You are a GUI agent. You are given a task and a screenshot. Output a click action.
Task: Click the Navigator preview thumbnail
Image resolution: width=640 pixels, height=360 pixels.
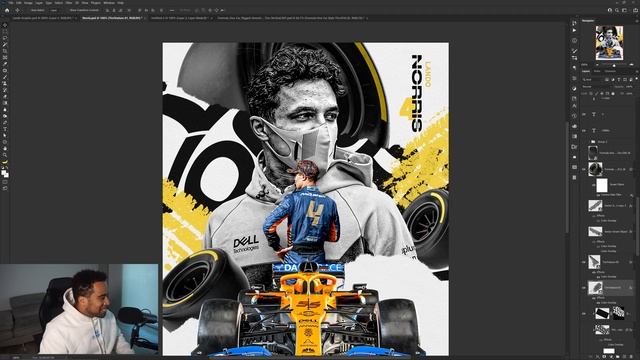point(609,42)
